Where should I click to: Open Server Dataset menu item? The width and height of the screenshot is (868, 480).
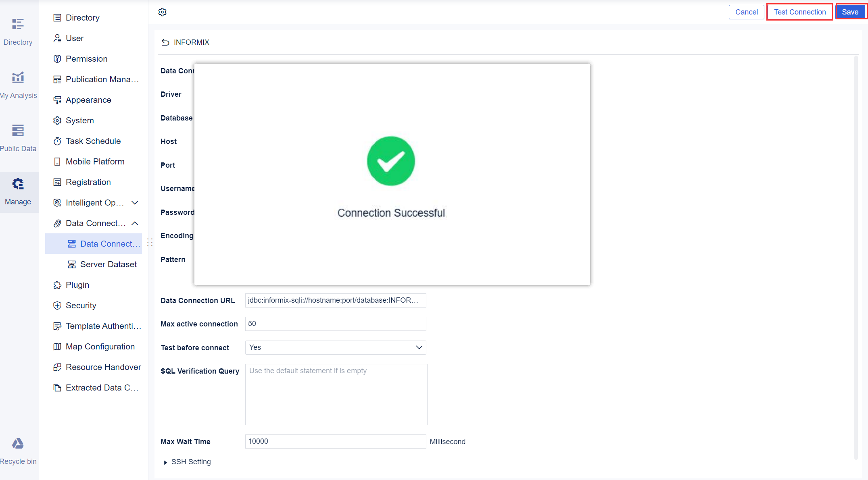pyautogui.click(x=94, y=264)
